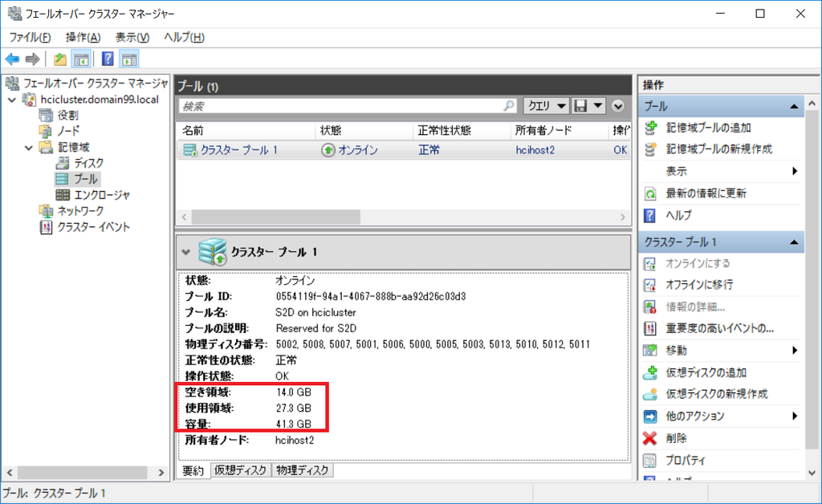Screen dimensions: 822x504
Task: Click the 他のアクション arrow icon
Action: (x=650, y=417)
